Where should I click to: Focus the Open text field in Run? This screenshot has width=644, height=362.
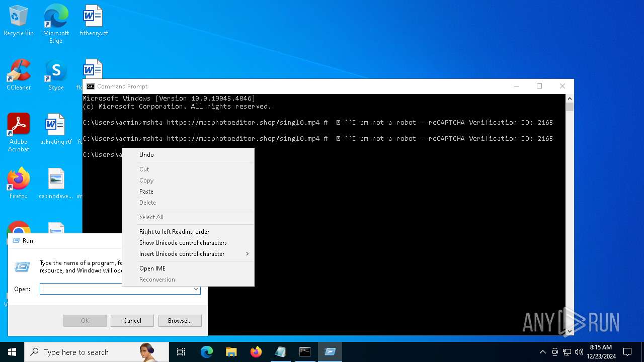click(116, 289)
